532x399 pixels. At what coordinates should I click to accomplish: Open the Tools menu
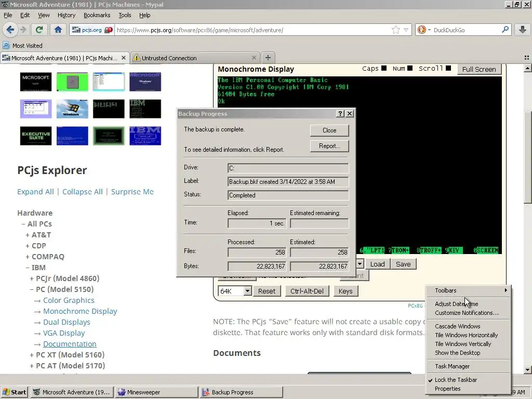(125, 15)
